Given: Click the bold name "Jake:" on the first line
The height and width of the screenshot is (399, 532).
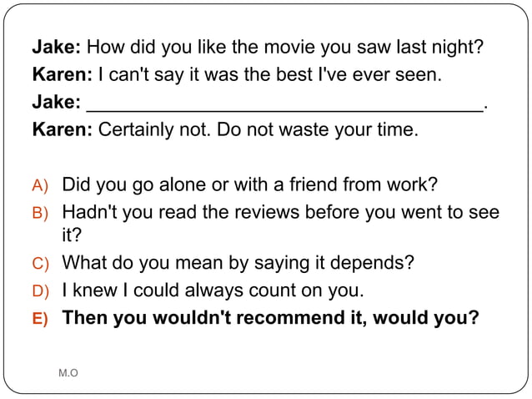Looking at the screenshot, I should coord(57,47).
